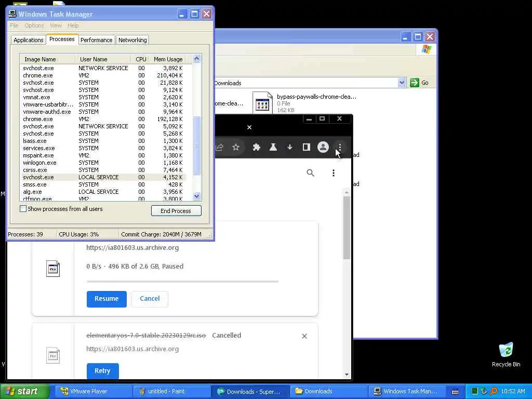
Task: Open Chrome downloads arrow icon
Action: point(290,147)
